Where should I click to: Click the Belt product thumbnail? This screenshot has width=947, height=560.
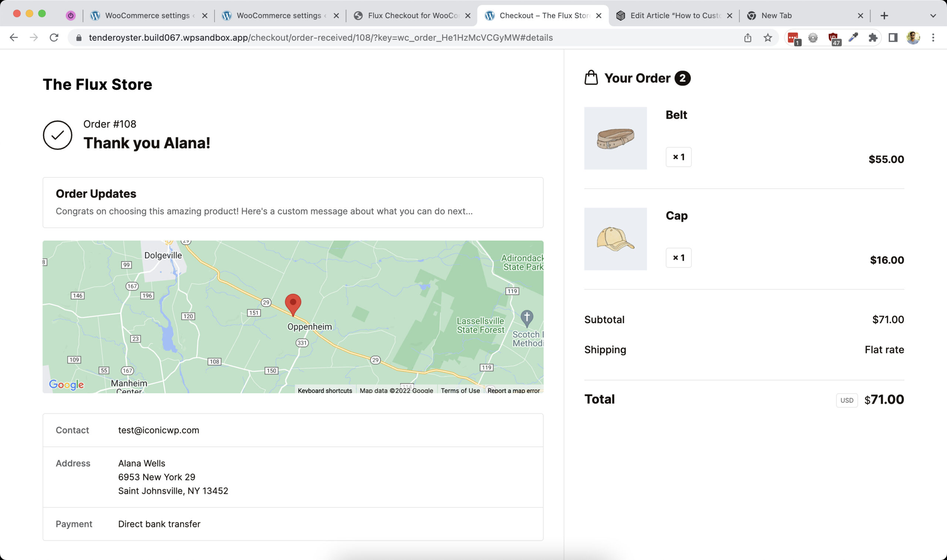point(615,138)
